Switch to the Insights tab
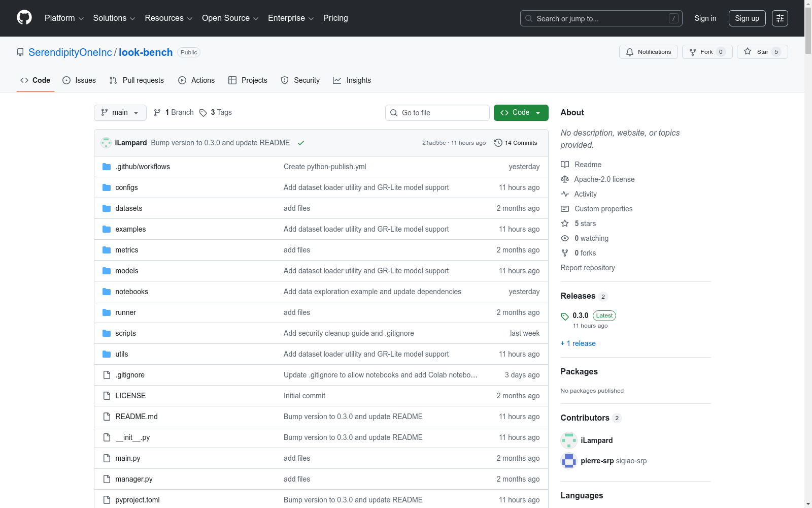The height and width of the screenshot is (508, 812). pyautogui.click(x=352, y=80)
